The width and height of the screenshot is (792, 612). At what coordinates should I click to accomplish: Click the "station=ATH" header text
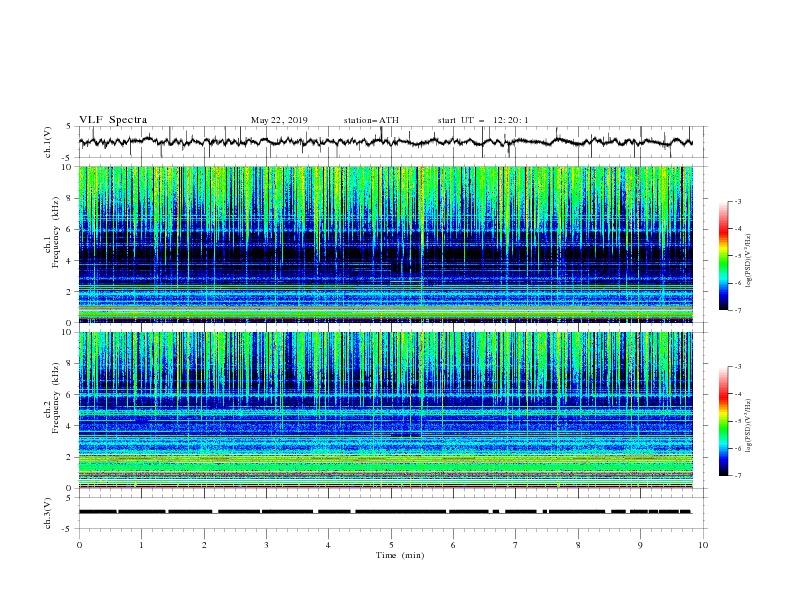[371, 120]
